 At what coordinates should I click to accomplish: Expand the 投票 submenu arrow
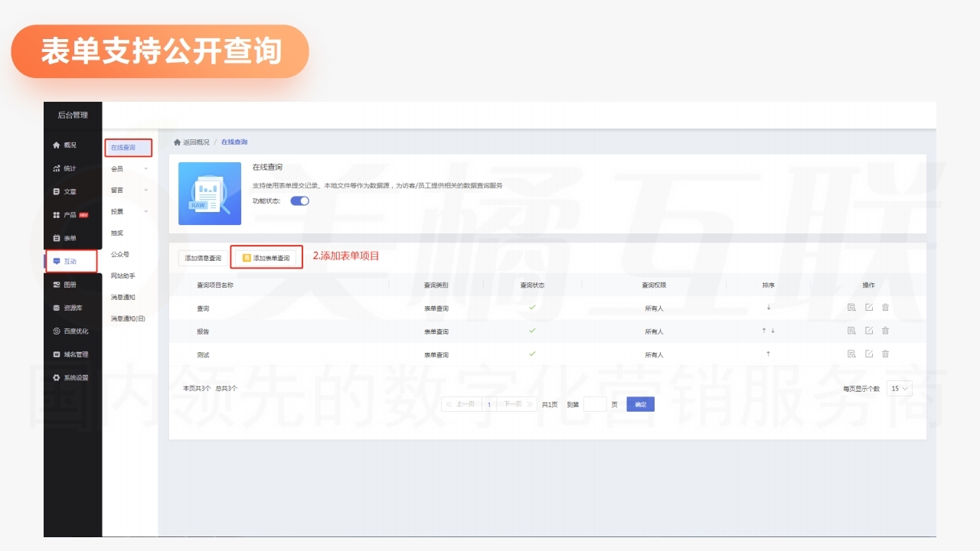pyautogui.click(x=145, y=211)
